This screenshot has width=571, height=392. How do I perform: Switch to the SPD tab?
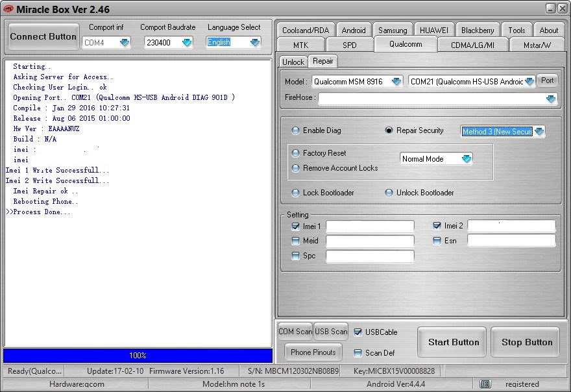tap(350, 45)
